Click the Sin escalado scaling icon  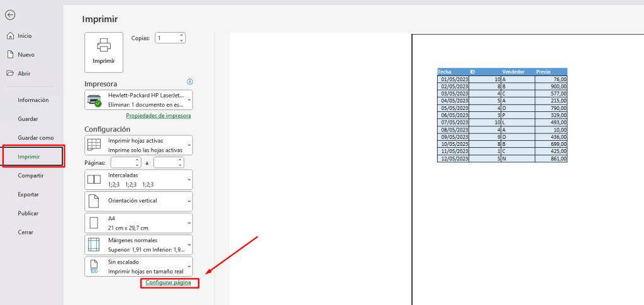point(94,267)
